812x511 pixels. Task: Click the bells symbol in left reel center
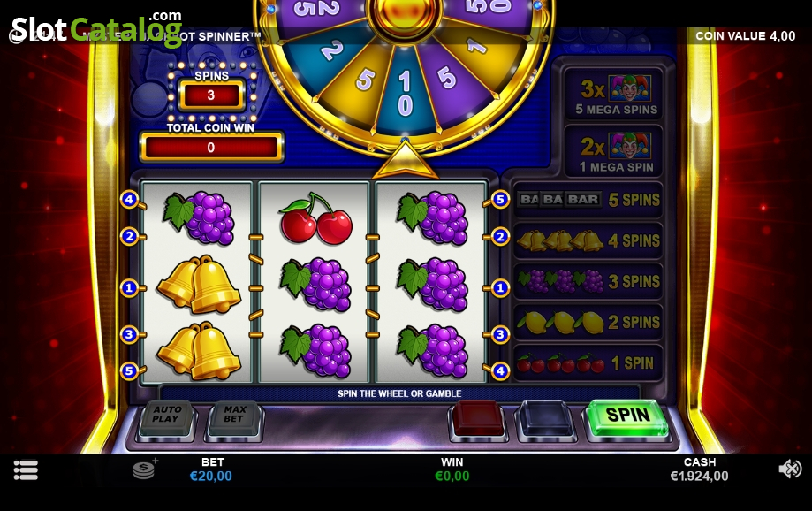[198, 284]
